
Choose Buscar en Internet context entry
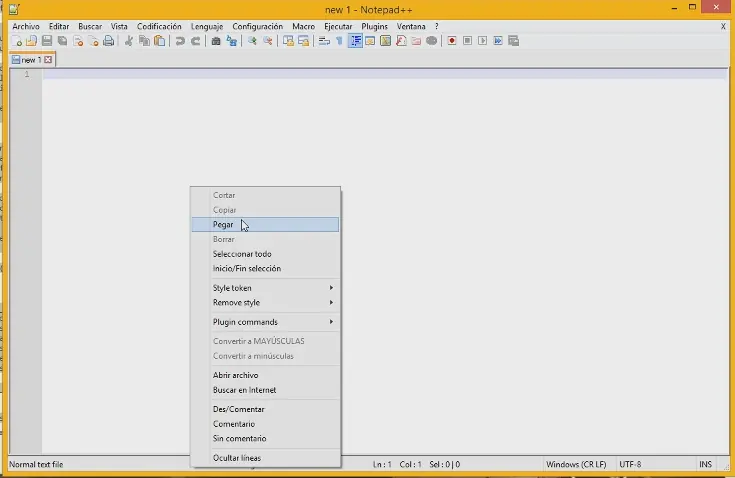(x=265, y=390)
